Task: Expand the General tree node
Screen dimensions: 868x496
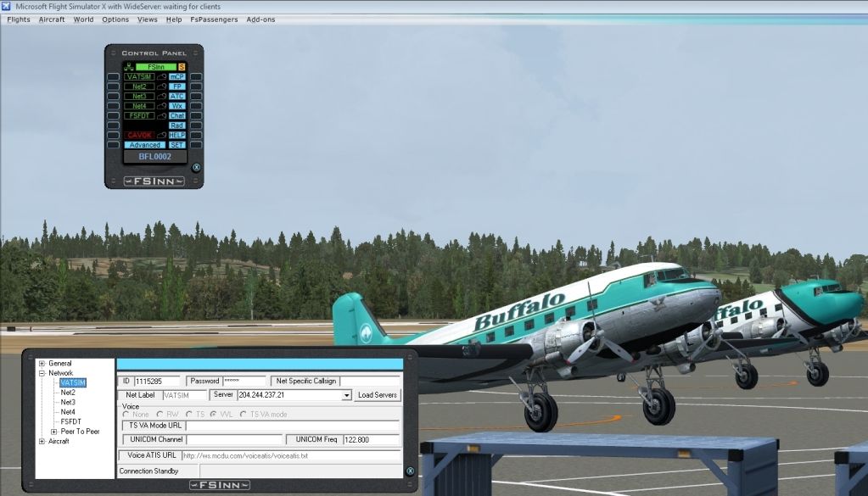Action: 42,363
